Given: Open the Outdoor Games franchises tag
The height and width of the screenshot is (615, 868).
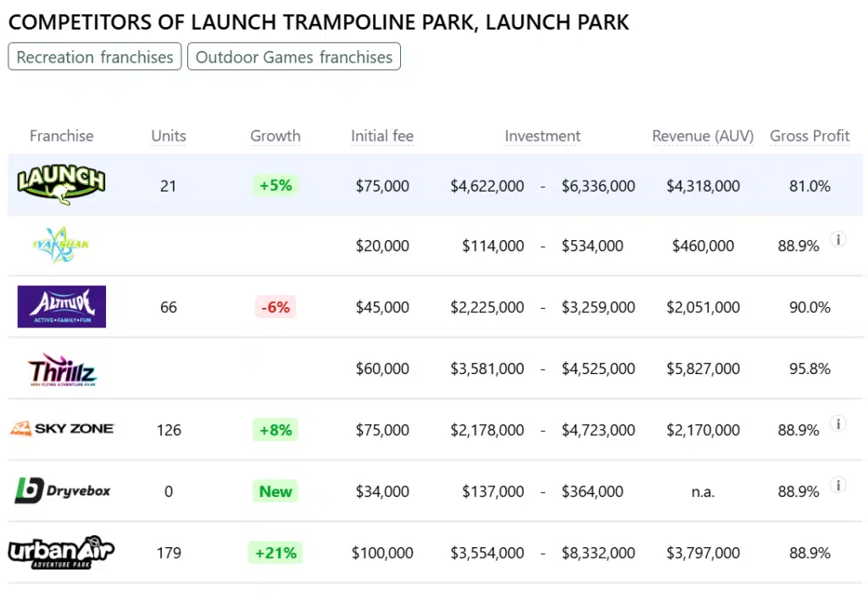Looking at the screenshot, I should click(294, 57).
